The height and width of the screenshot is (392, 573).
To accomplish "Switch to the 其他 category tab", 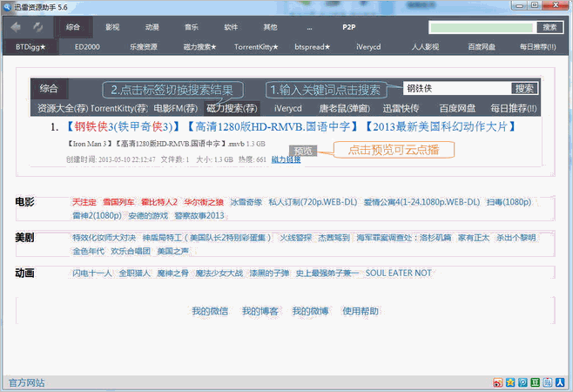I will click(x=271, y=27).
